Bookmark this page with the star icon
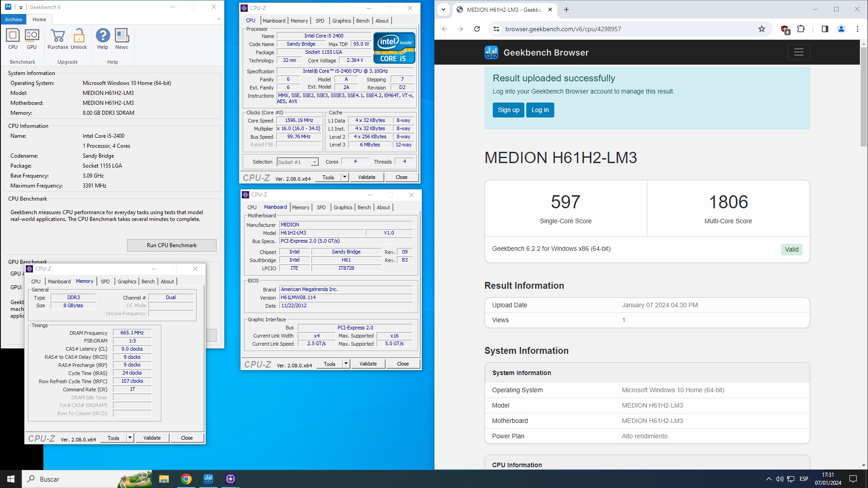The width and height of the screenshot is (868, 488). pos(762,29)
